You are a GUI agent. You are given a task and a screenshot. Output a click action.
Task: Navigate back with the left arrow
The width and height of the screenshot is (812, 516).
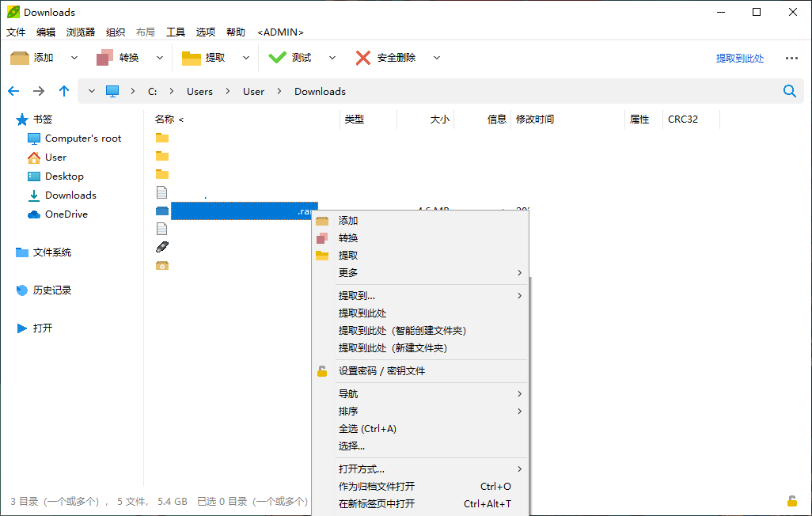coord(13,91)
